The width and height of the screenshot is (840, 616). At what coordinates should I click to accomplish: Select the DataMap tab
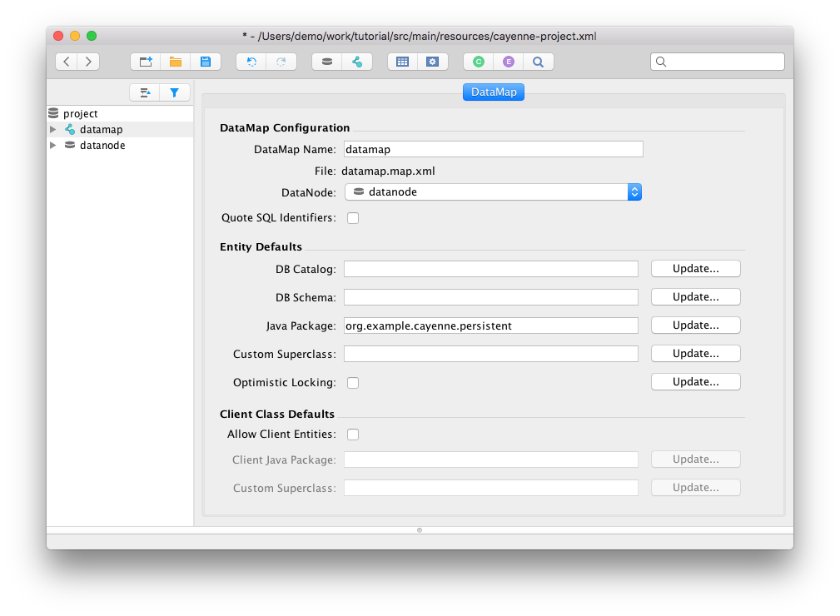(x=493, y=92)
